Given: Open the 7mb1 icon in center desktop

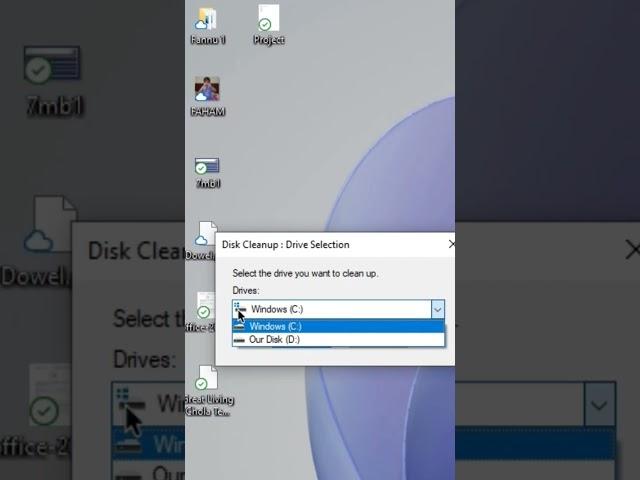Looking at the screenshot, I should [207, 173].
